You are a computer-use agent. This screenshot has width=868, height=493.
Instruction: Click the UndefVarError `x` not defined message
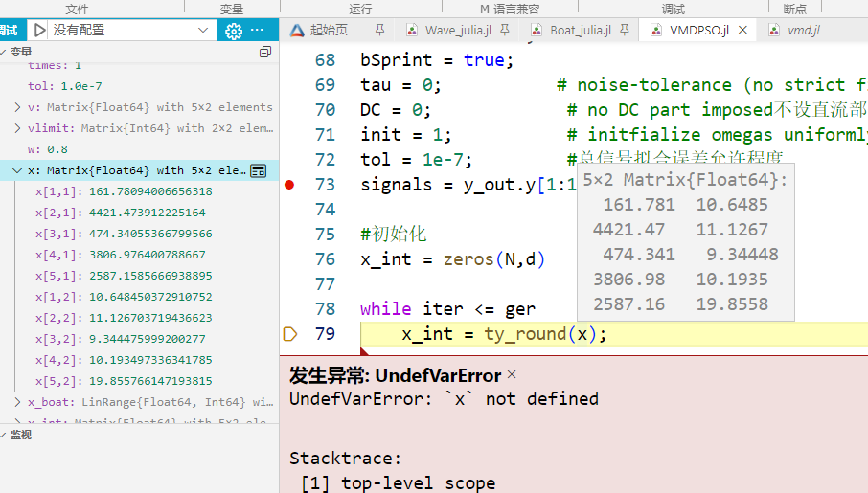[444, 399]
